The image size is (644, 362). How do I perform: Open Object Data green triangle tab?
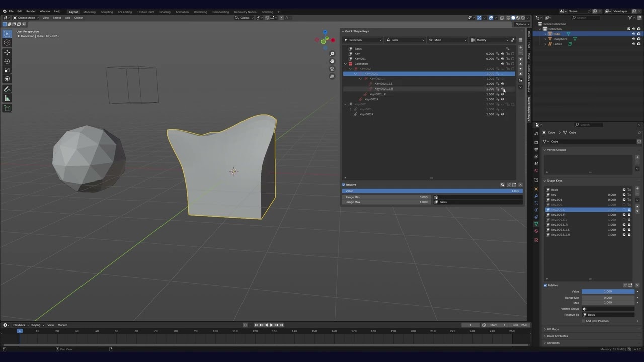click(536, 224)
